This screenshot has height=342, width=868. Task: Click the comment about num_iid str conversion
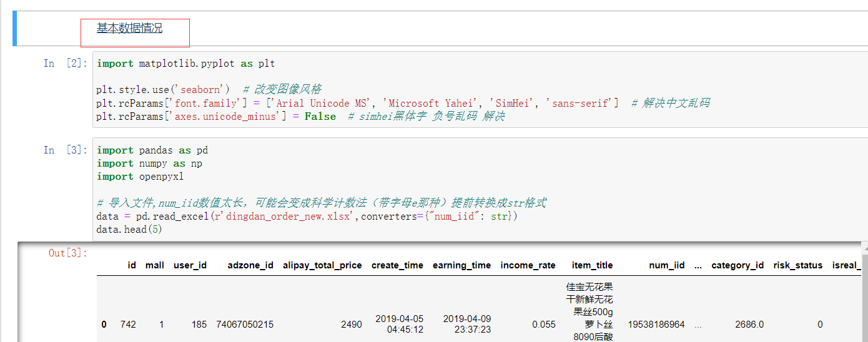point(321,203)
